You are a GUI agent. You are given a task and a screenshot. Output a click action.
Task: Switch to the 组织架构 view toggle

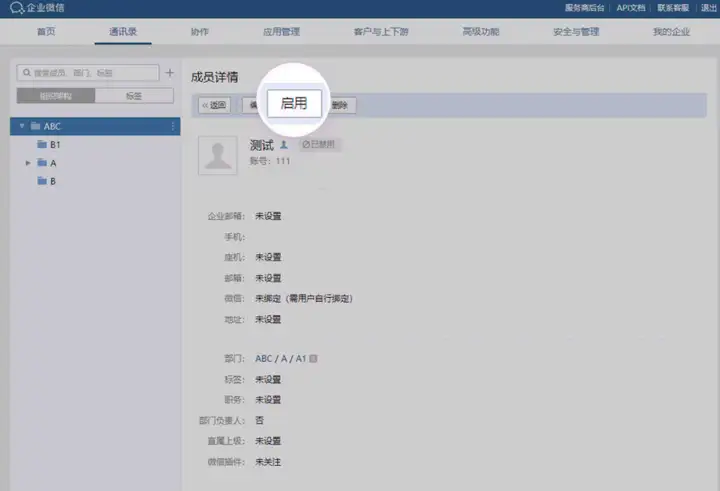pyautogui.click(x=56, y=96)
